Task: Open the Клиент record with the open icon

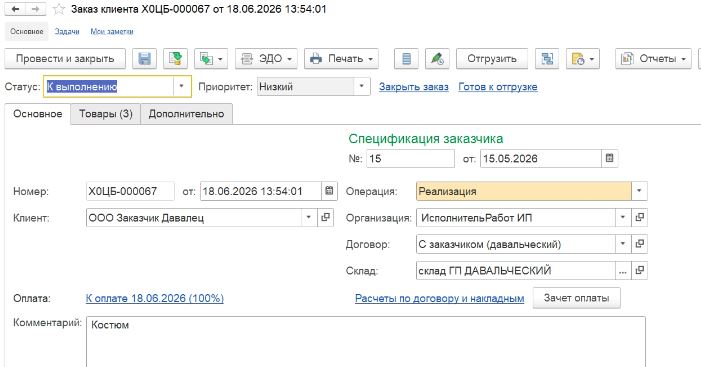Action: [x=325, y=217]
